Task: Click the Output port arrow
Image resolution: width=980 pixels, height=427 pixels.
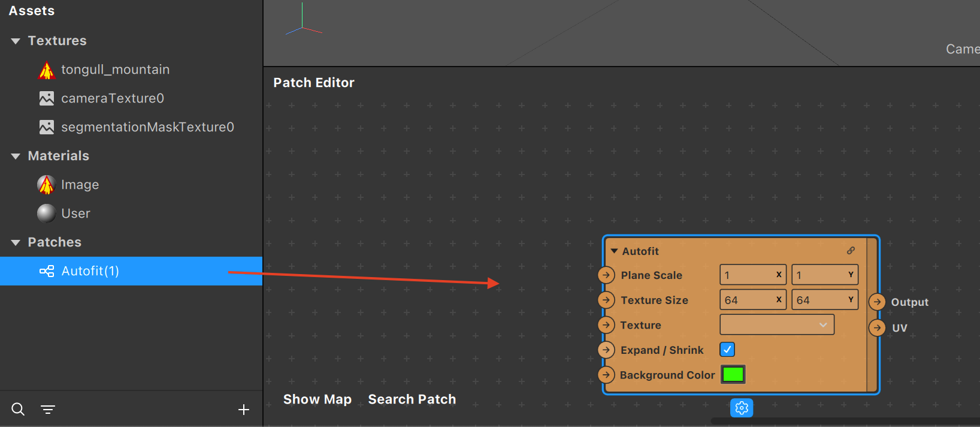Action: pos(877,302)
